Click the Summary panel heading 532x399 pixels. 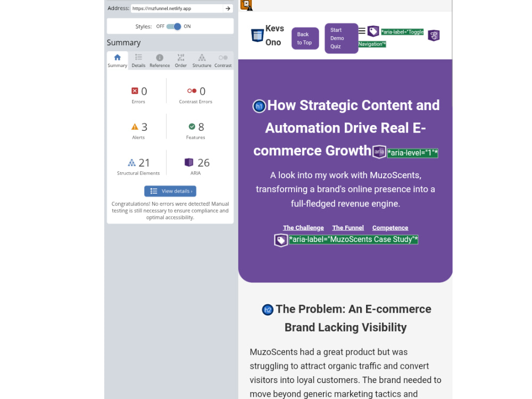pos(124,43)
